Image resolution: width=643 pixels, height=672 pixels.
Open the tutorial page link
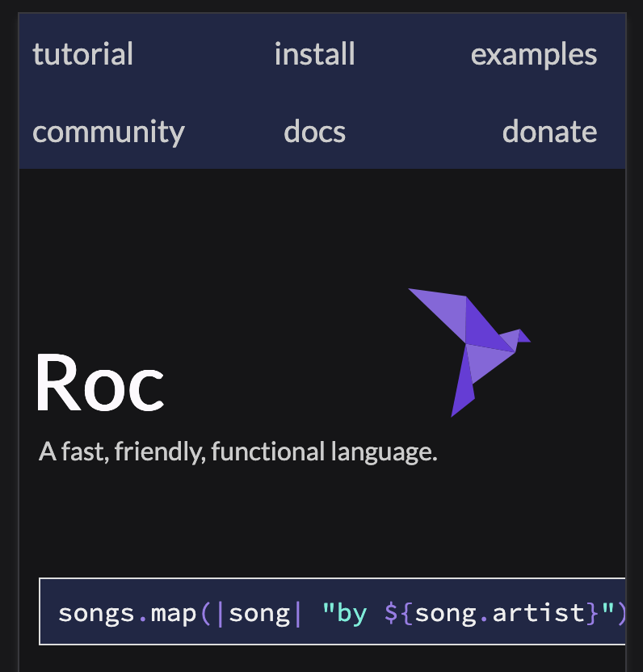(82, 54)
